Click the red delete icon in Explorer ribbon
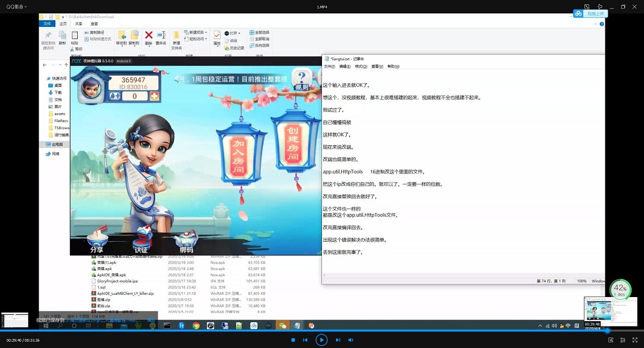The width and height of the screenshot is (644, 348). pyautogui.click(x=149, y=36)
